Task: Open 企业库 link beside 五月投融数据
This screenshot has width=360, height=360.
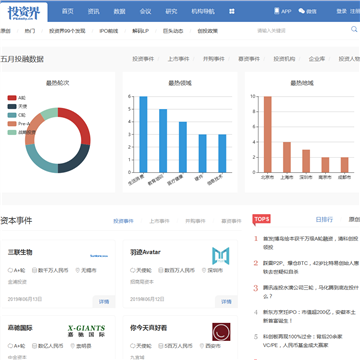Action: (316, 59)
